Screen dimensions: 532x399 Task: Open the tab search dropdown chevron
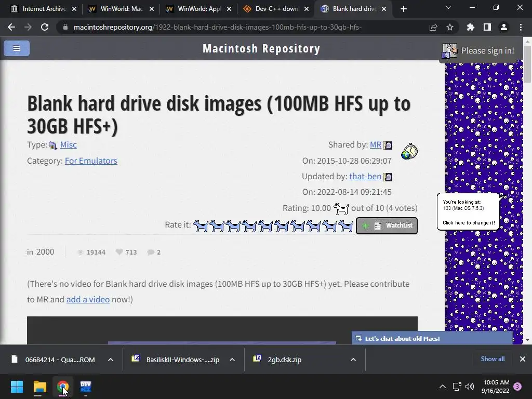pos(448,8)
